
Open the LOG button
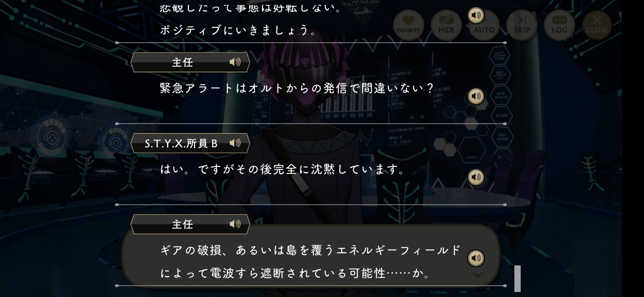click(559, 25)
